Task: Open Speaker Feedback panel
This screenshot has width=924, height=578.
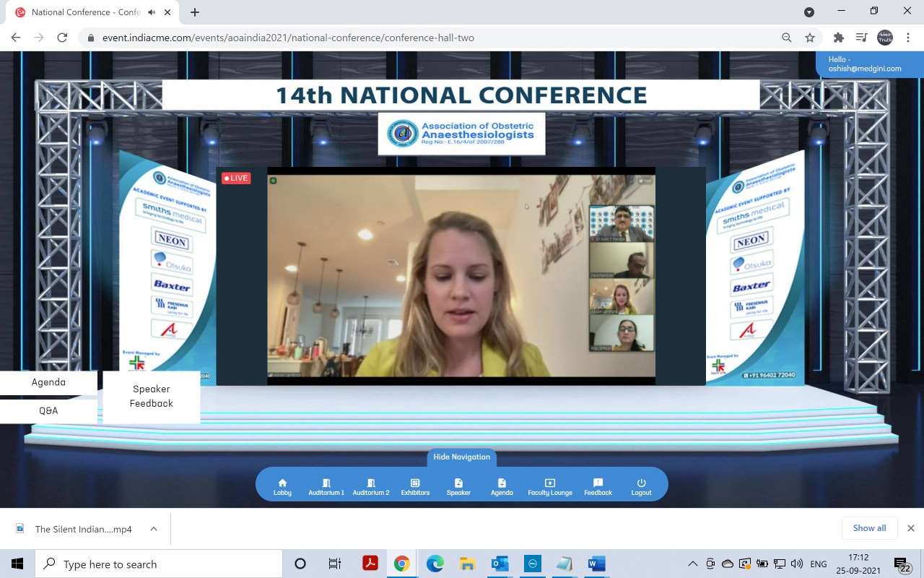Action: [152, 397]
